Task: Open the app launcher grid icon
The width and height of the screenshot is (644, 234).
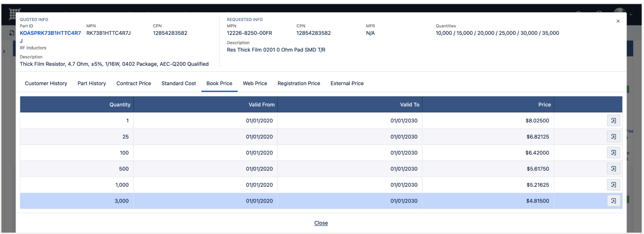Action: click(14, 14)
